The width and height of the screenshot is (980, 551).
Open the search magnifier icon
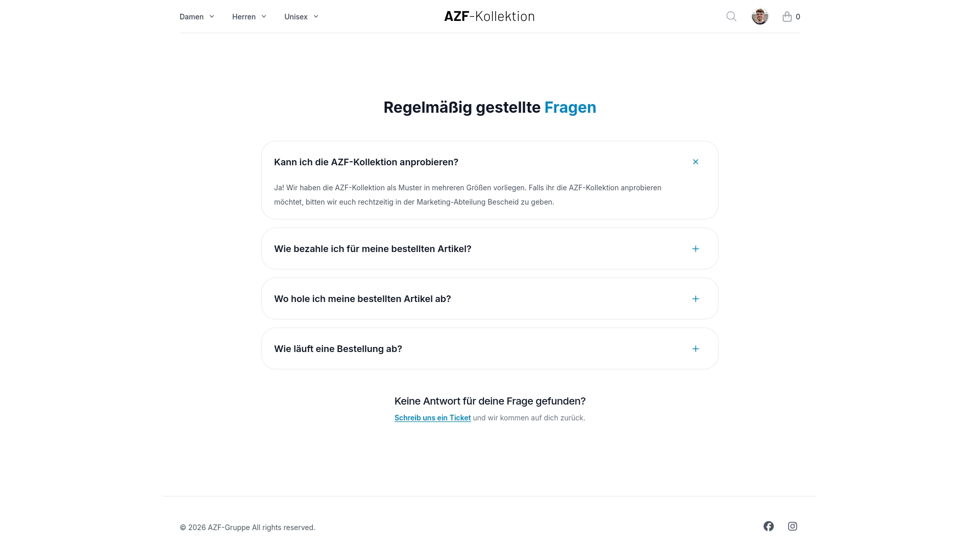[x=731, y=16]
